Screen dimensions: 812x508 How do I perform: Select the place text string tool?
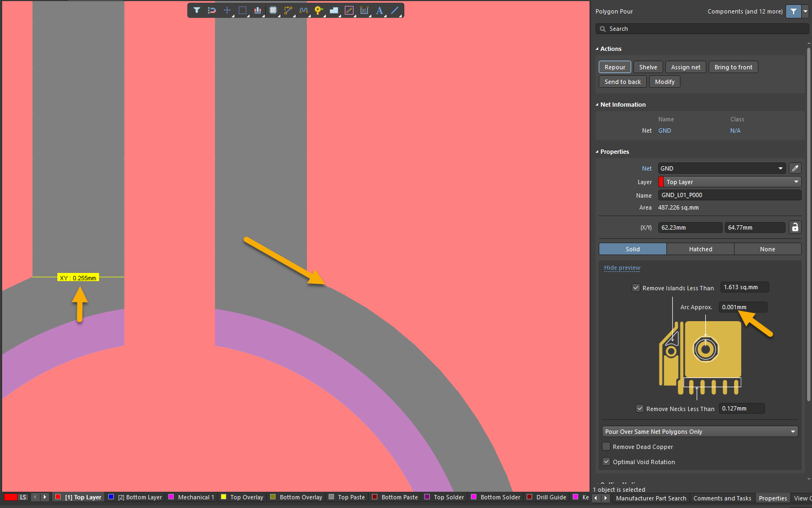(379, 10)
